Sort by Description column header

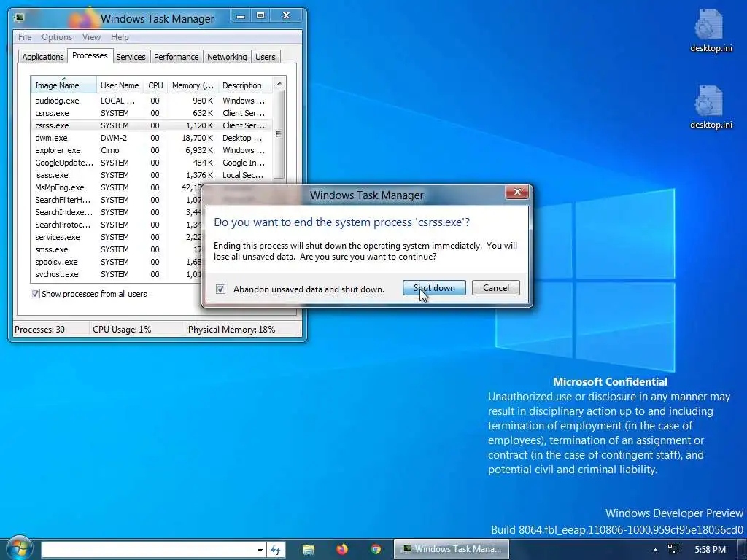point(245,85)
